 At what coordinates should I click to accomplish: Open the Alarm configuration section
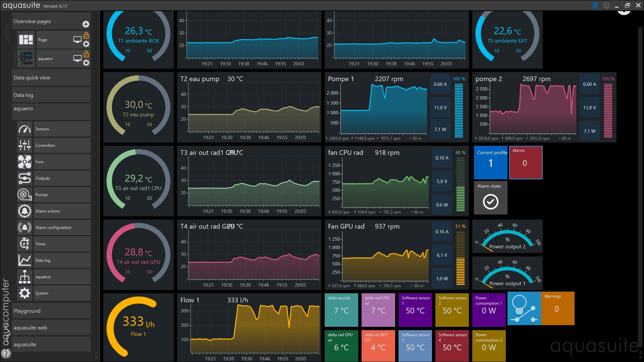click(54, 228)
